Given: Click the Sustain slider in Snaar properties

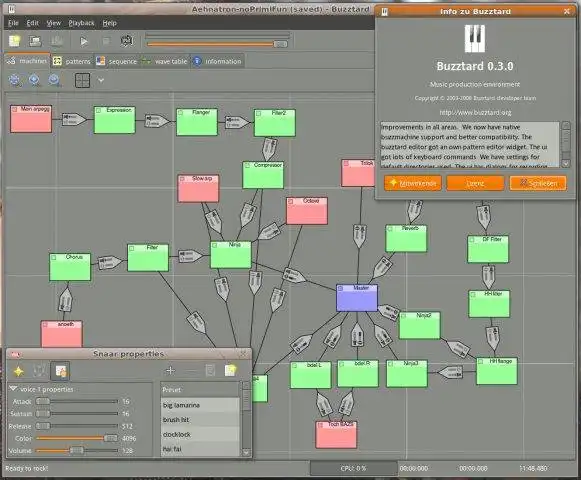Looking at the screenshot, I should click(x=77, y=414).
